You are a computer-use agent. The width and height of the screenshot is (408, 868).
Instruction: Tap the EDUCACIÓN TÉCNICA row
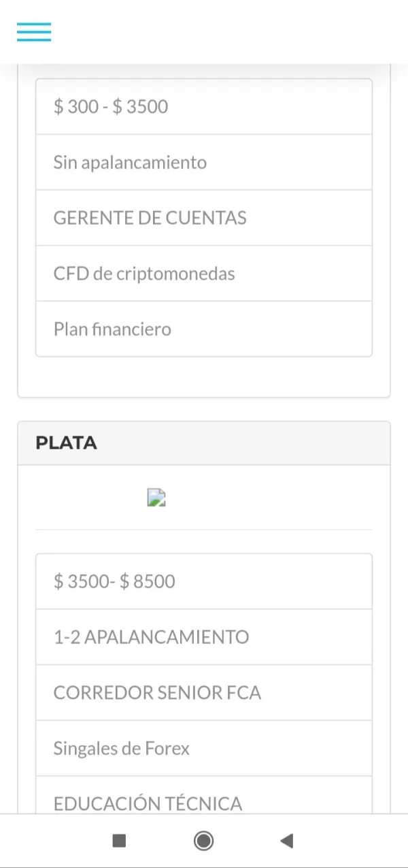coord(203,802)
